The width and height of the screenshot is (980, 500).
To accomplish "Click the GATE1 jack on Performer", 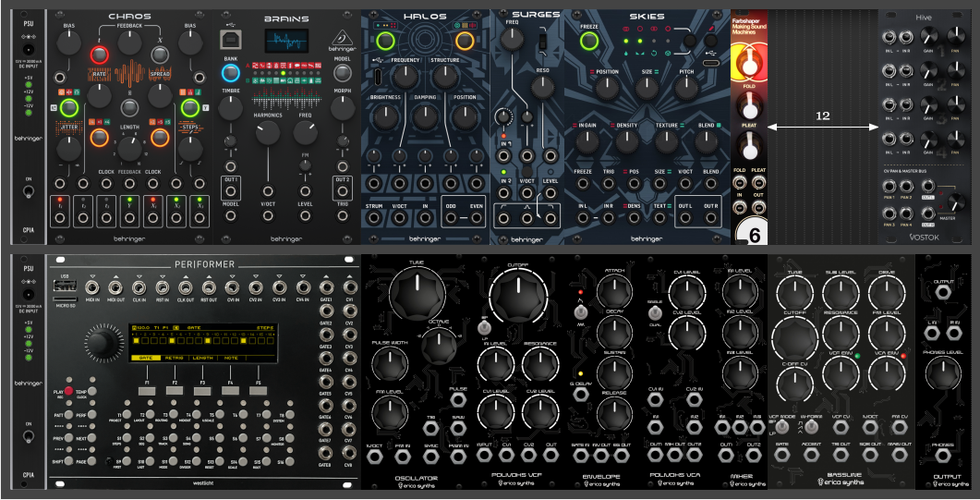I will point(326,287).
